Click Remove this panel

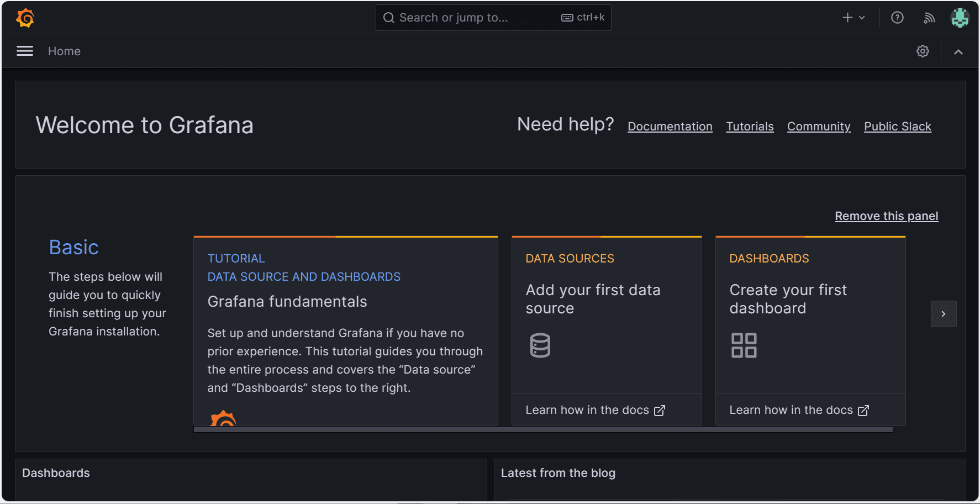coord(886,216)
